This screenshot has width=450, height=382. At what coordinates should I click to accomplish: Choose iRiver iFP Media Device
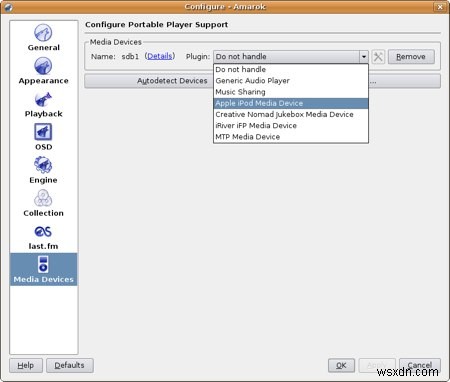(x=291, y=126)
